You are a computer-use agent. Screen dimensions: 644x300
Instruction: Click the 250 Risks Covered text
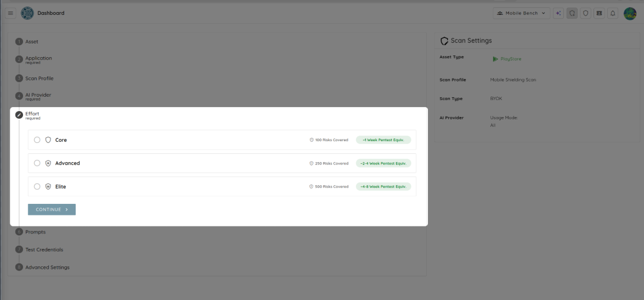tap(331, 163)
